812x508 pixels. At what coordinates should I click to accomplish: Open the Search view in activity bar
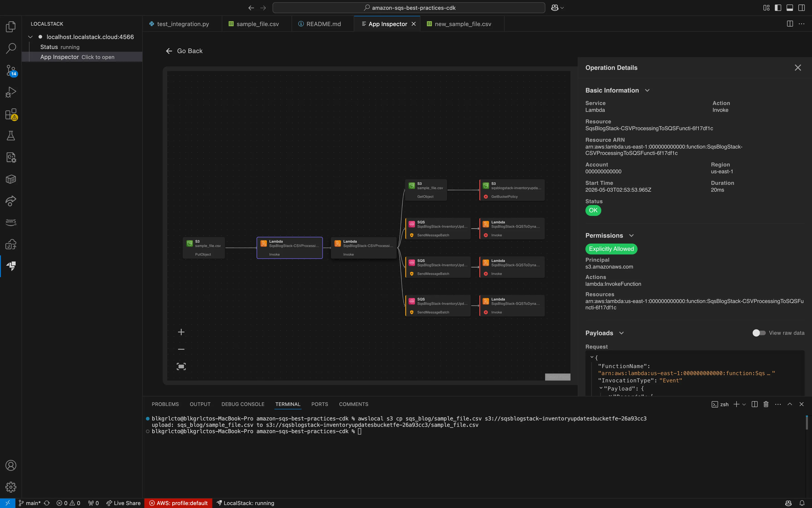tap(11, 48)
